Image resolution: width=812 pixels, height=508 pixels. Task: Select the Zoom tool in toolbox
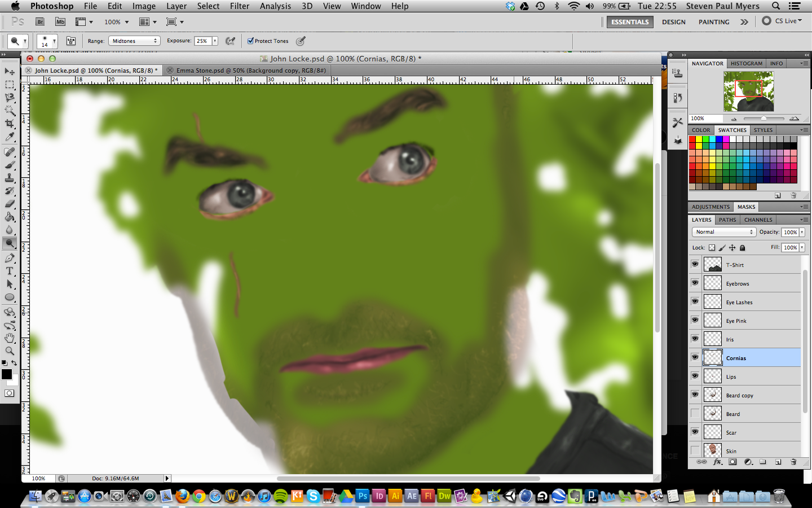pos(10,351)
